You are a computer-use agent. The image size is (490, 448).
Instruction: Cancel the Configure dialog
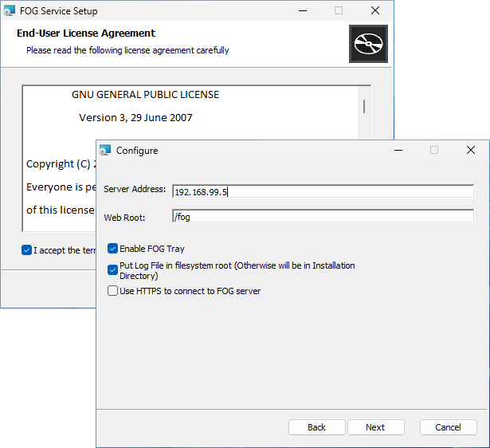448,427
